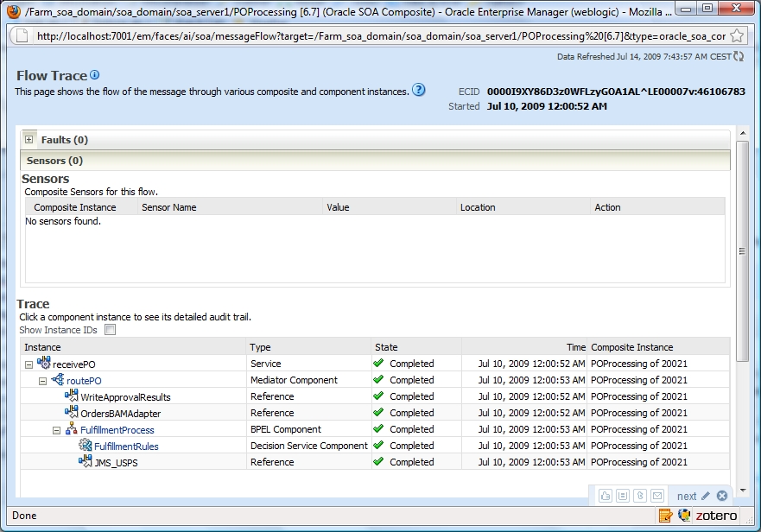This screenshot has height=532, width=761.
Task: Click the envelope icon in the bottom toolbar
Action: tap(657, 496)
